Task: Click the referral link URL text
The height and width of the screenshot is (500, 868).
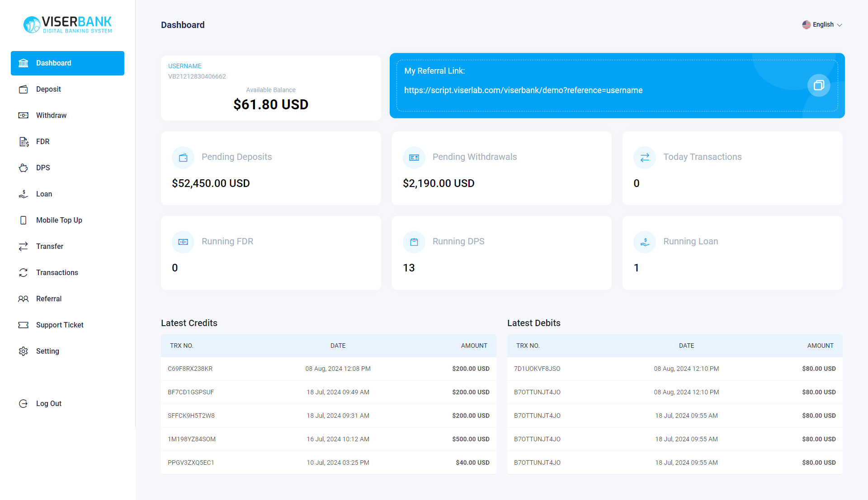Action: (523, 90)
